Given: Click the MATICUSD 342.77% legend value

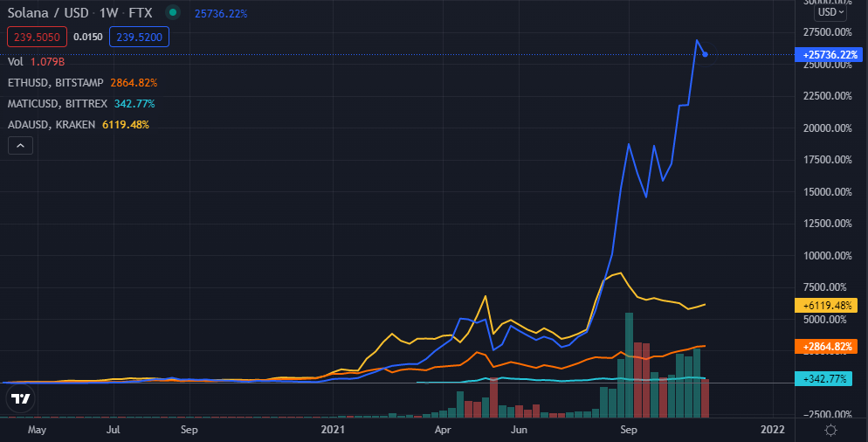Looking at the screenshot, I should [x=134, y=104].
